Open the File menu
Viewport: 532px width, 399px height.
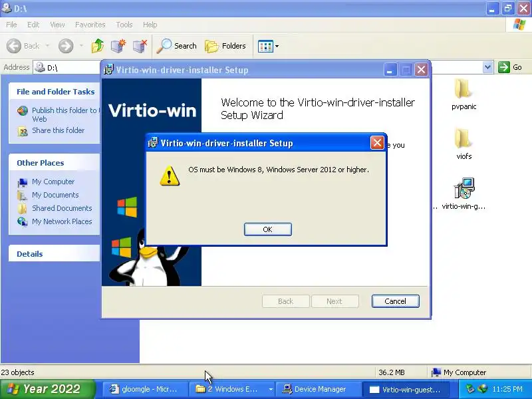coord(11,25)
